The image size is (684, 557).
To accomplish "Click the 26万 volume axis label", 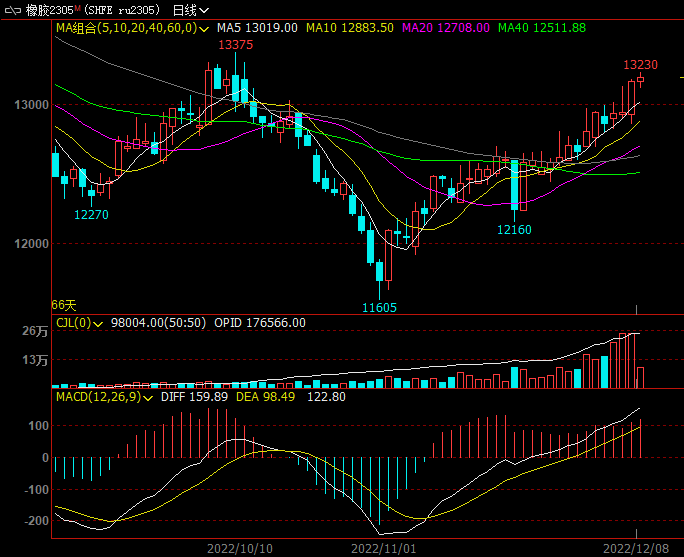I will click(x=35, y=331).
